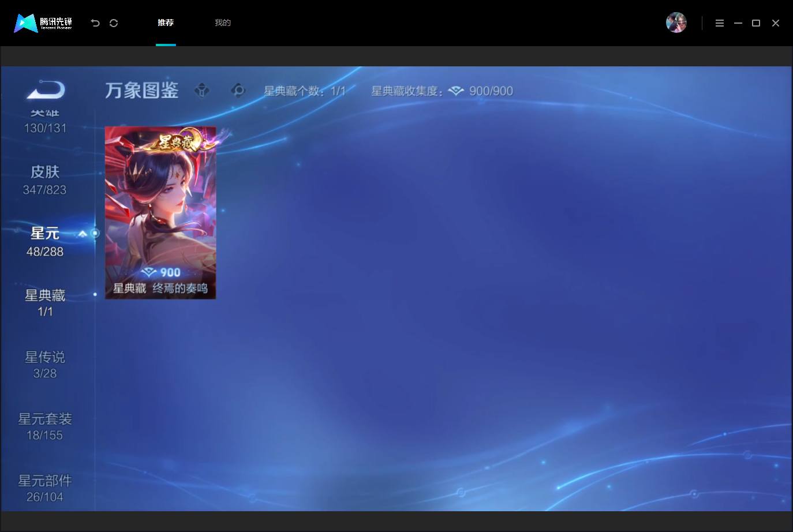Open the 终焉的奏鸣 skin card
The width and height of the screenshot is (793, 532).
(x=160, y=212)
